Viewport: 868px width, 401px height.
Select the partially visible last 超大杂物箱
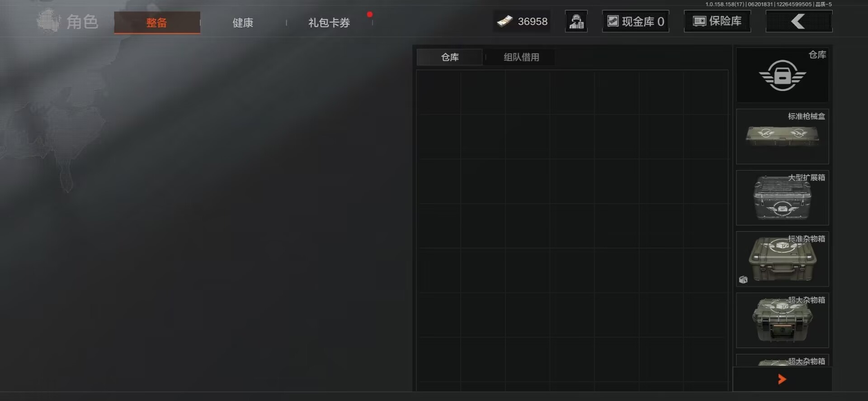tap(783, 361)
